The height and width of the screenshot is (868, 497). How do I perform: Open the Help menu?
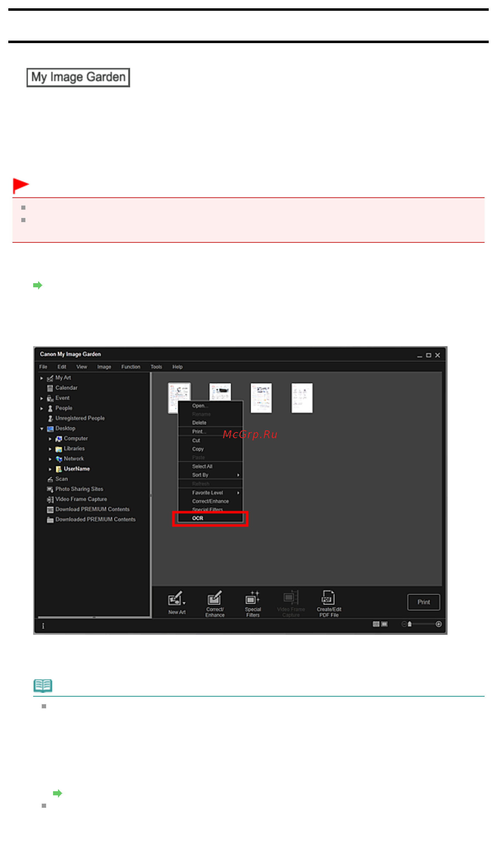(x=177, y=367)
